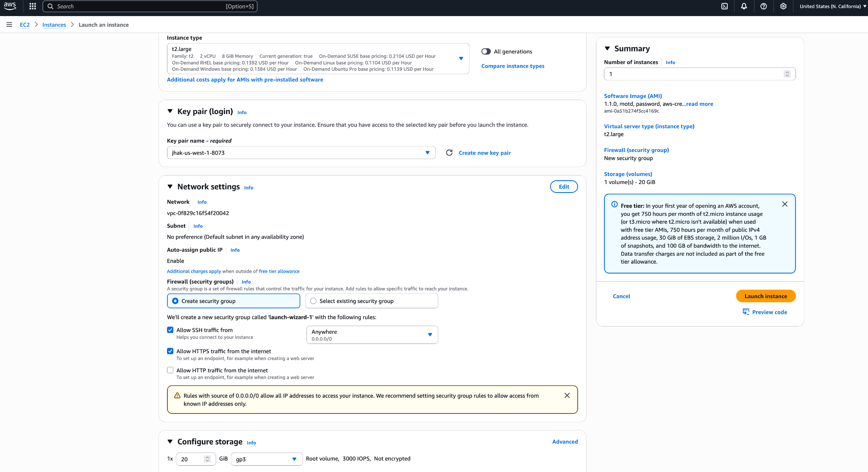Click the AWS logo home icon
The height and width of the screenshot is (472, 868).
click(x=10, y=6)
